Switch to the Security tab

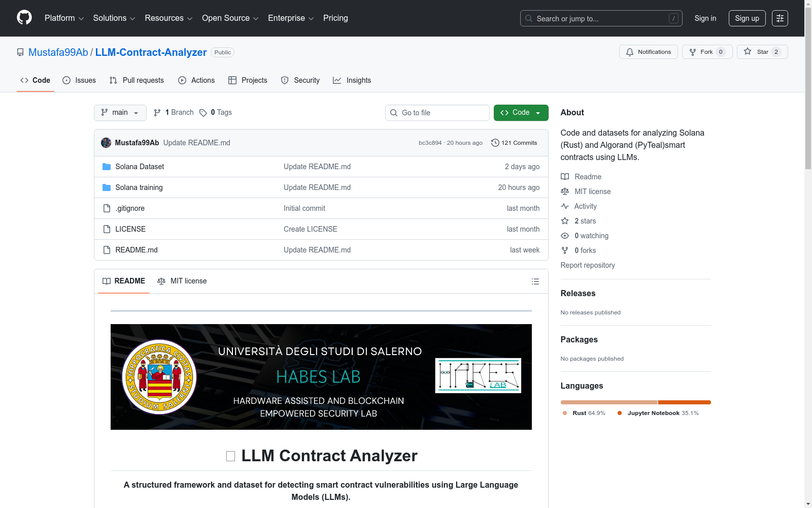(300, 80)
